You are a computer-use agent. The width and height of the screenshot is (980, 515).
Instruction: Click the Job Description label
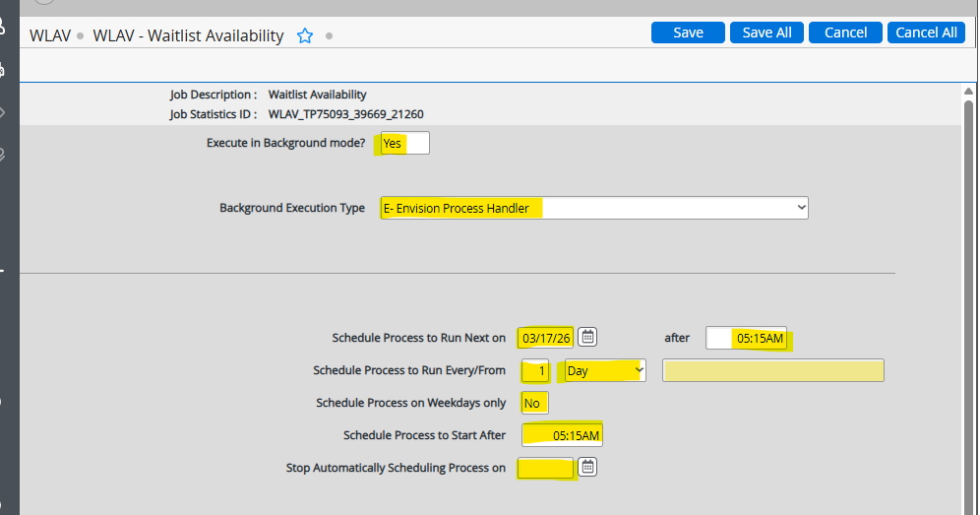pyautogui.click(x=214, y=95)
